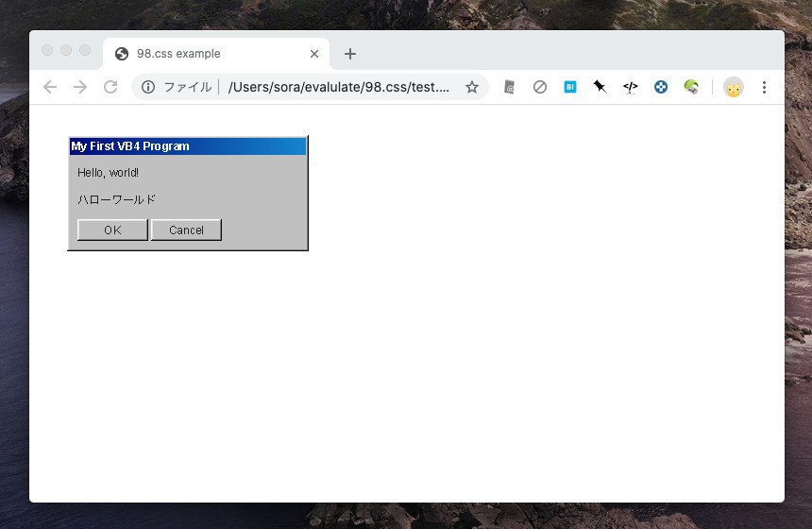Click the OK button in dialog
The width and height of the screenshot is (812, 529).
click(x=112, y=230)
